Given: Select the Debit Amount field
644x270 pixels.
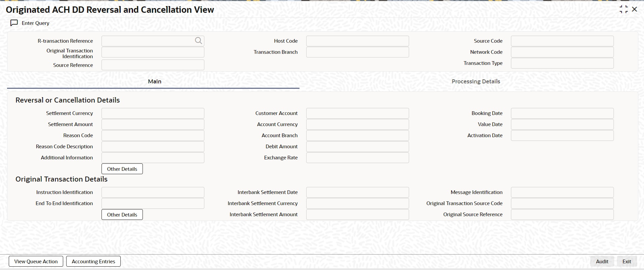Looking at the screenshot, I should pos(358,147).
